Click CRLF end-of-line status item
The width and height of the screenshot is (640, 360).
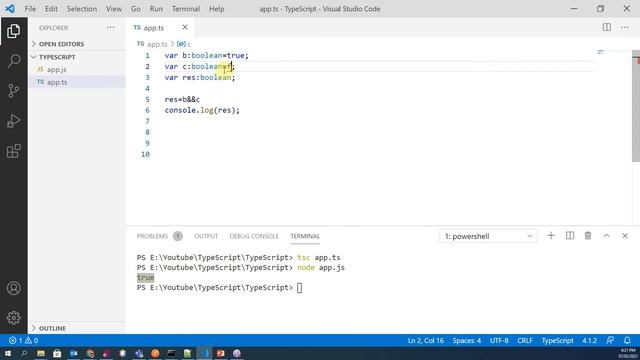coord(525,340)
